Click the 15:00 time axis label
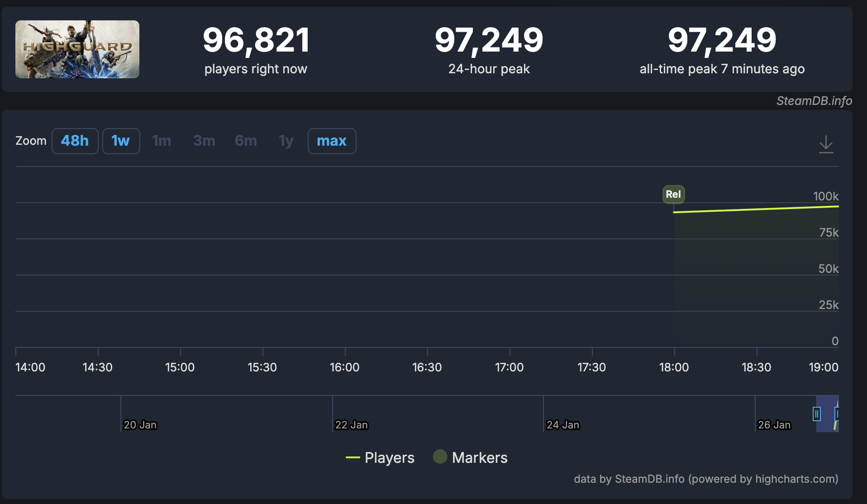This screenshot has width=867, height=504. click(180, 367)
